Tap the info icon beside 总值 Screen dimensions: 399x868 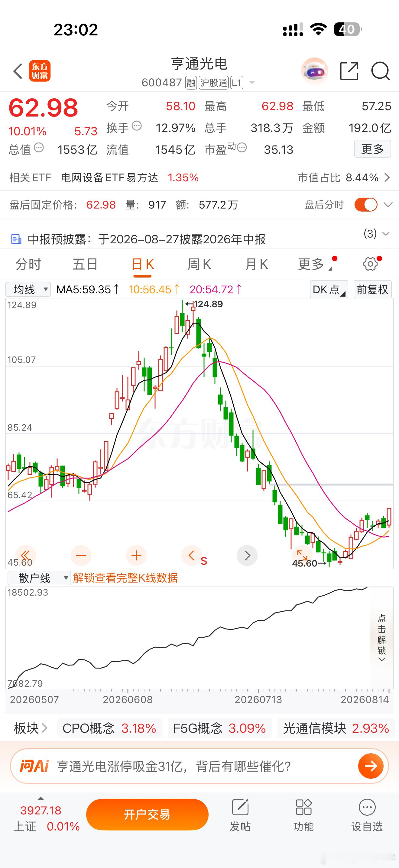(x=39, y=148)
